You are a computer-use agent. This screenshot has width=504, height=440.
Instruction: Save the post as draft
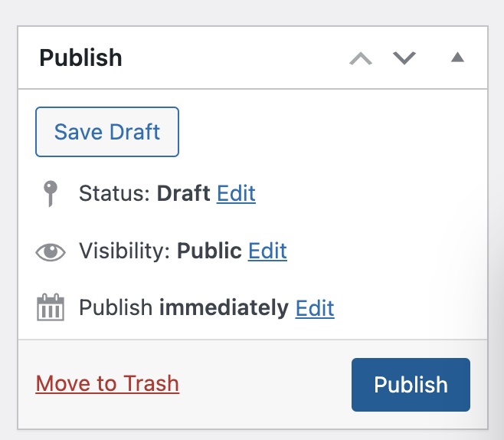107,132
